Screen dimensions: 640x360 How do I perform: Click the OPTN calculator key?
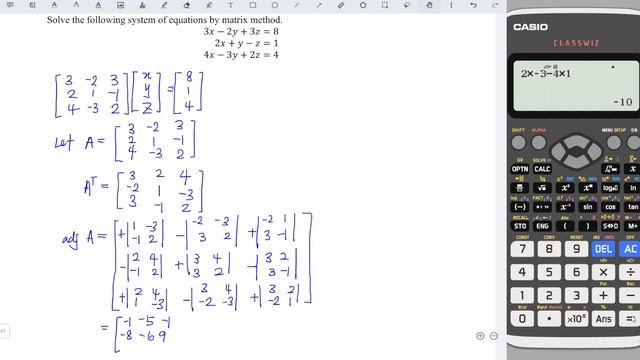pyautogui.click(x=520, y=169)
